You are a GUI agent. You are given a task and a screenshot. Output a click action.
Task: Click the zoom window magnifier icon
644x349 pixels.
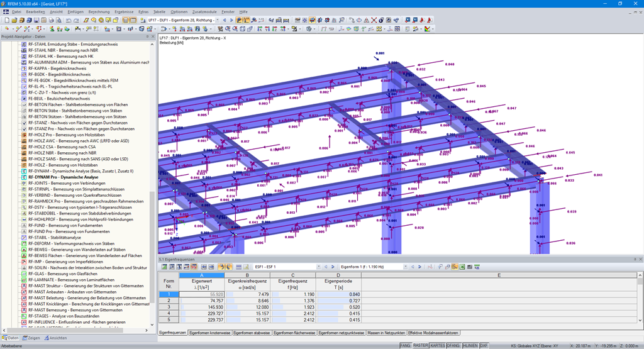coord(228,29)
